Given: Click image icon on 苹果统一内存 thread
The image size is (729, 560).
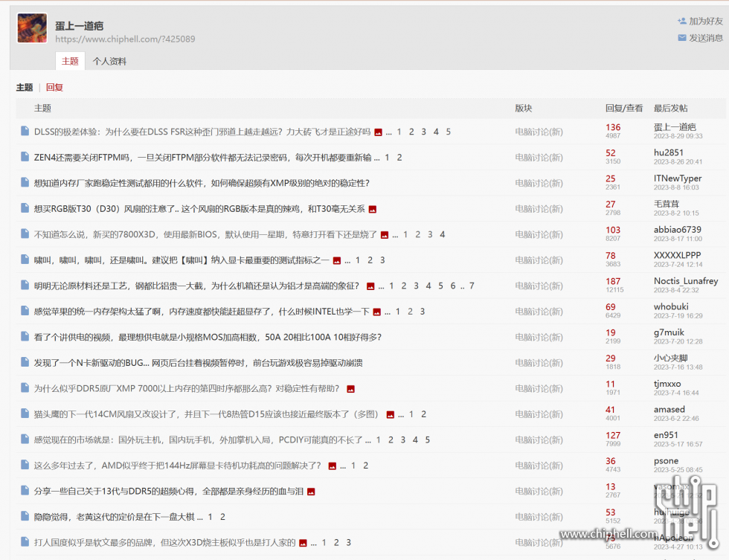Looking at the screenshot, I should click(377, 312).
